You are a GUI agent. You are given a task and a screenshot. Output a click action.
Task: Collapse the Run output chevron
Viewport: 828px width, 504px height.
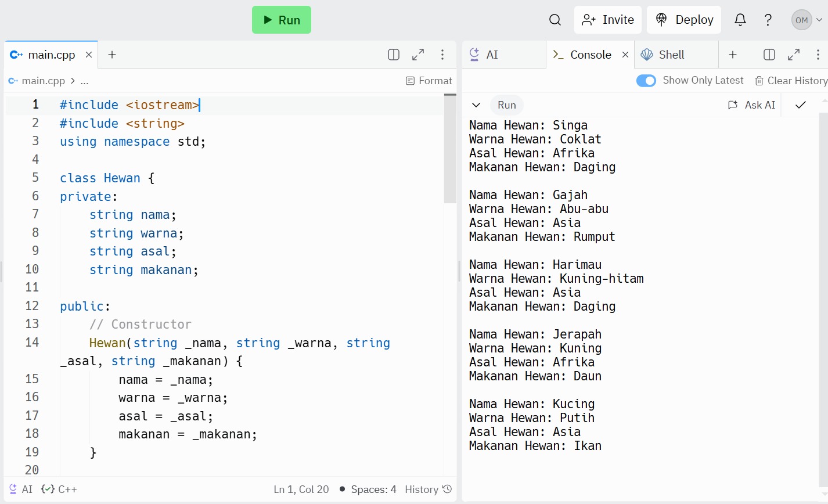click(476, 105)
